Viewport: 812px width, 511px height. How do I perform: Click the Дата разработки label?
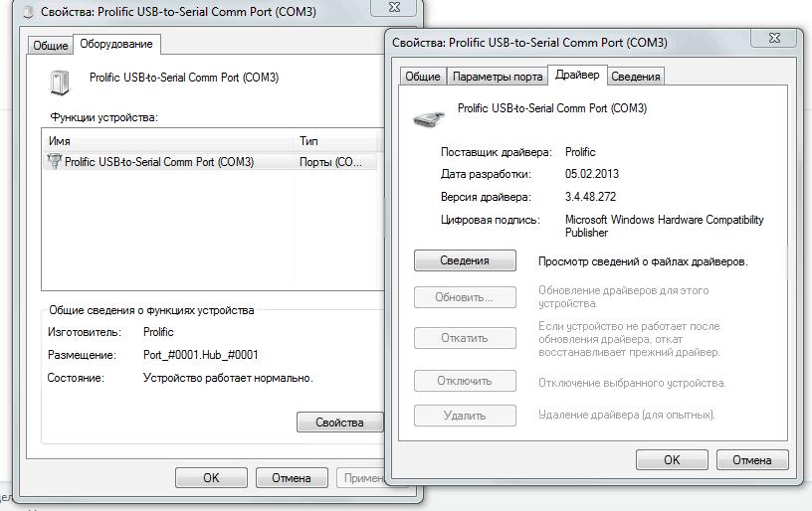tap(486, 174)
